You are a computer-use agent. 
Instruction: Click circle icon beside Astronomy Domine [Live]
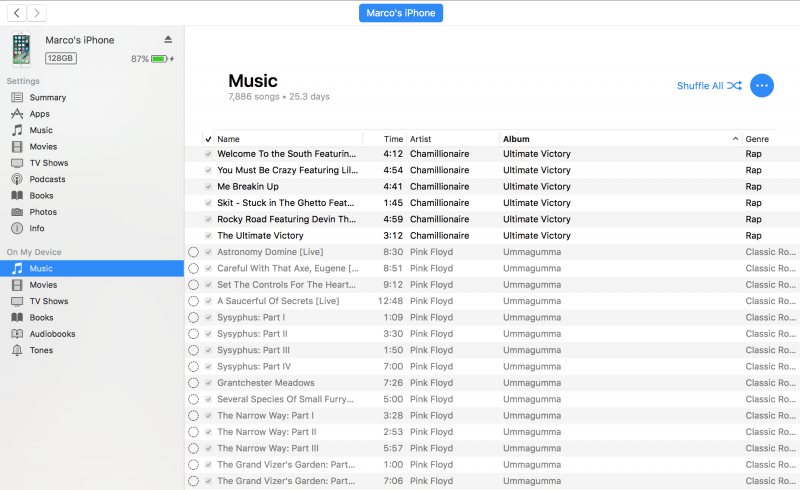pyautogui.click(x=193, y=252)
